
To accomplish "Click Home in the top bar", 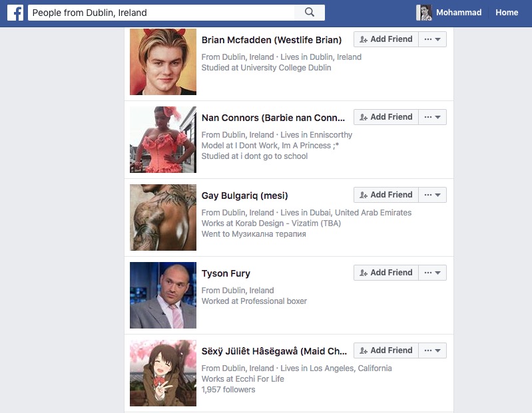I will [507, 13].
